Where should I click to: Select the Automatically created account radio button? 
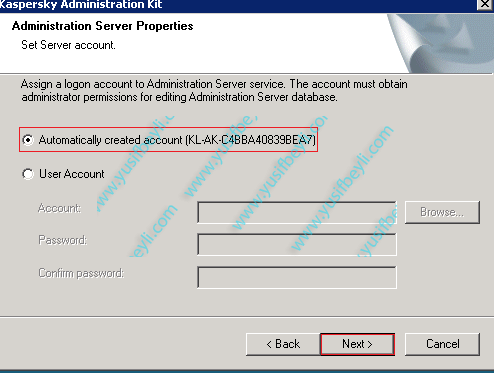pos(28,140)
